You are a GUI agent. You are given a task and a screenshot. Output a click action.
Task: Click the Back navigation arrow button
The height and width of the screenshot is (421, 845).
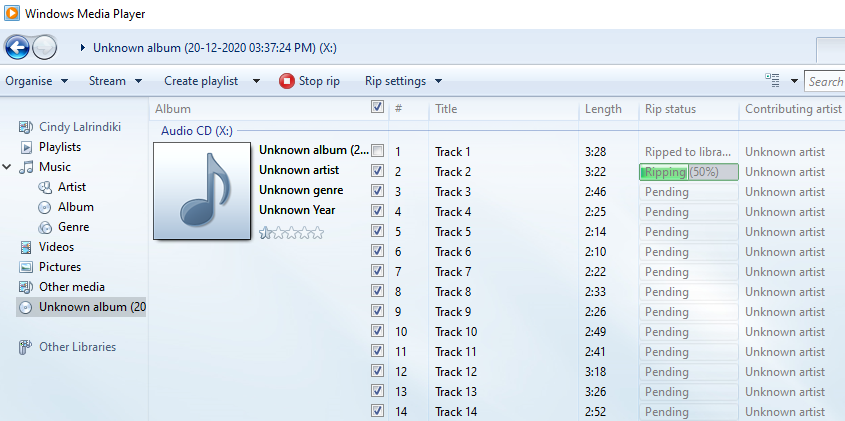point(17,48)
